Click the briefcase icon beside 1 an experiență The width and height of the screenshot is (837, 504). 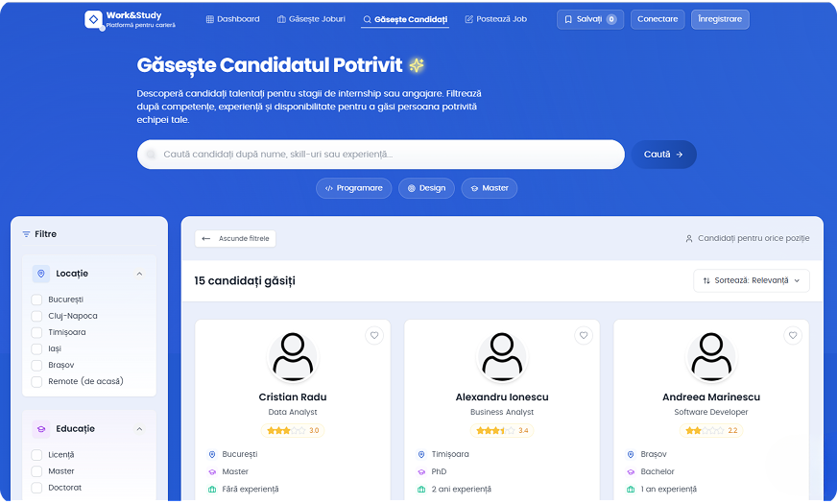coord(631,490)
